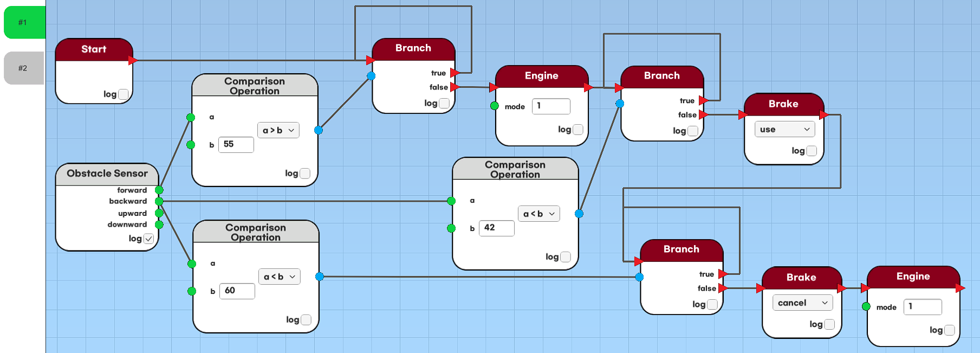The image size is (980, 353).
Task: Click the bottom-right Engine's red output arrow
Action: pos(960,288)
